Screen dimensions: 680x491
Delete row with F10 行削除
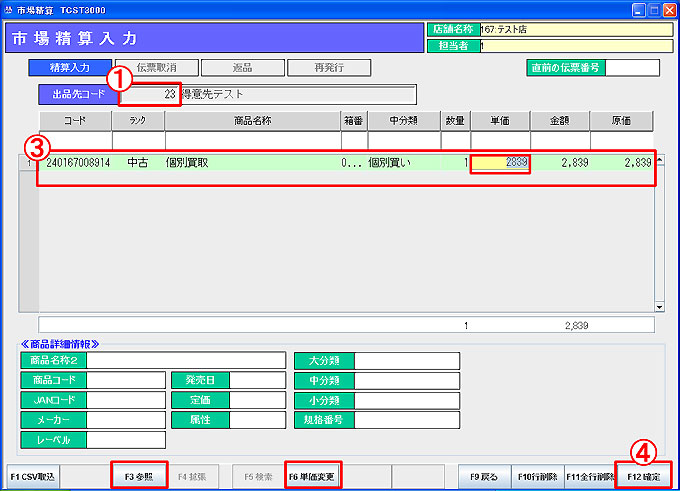coord(538,476)
